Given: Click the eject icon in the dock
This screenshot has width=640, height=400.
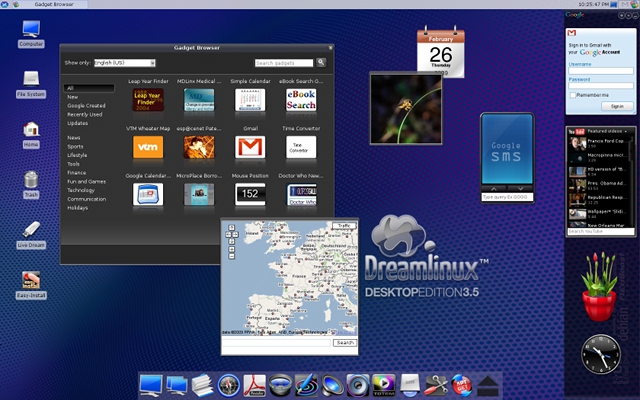Looking at the screenshot, I should tap(487, 386).
